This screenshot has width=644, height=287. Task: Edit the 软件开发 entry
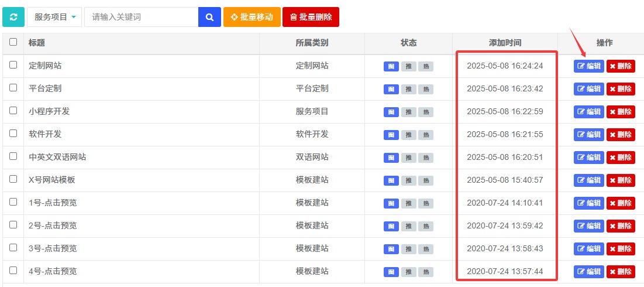point(588,135)
